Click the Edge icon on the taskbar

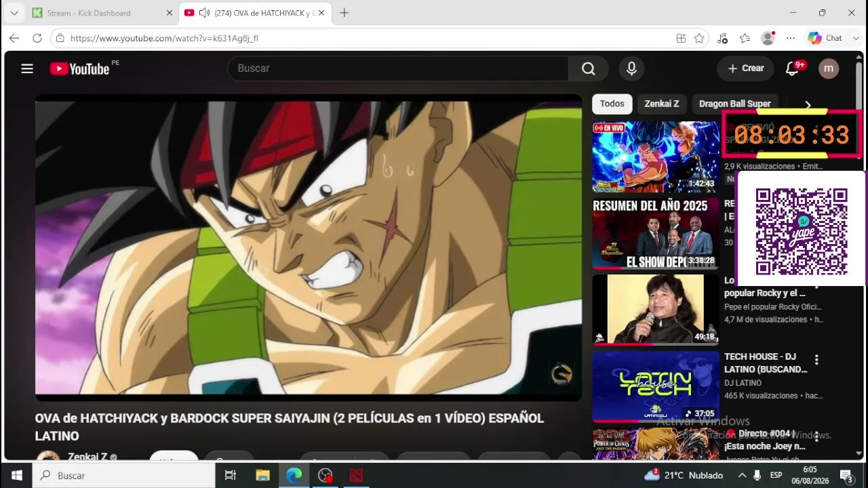click(x=294, y=476)
